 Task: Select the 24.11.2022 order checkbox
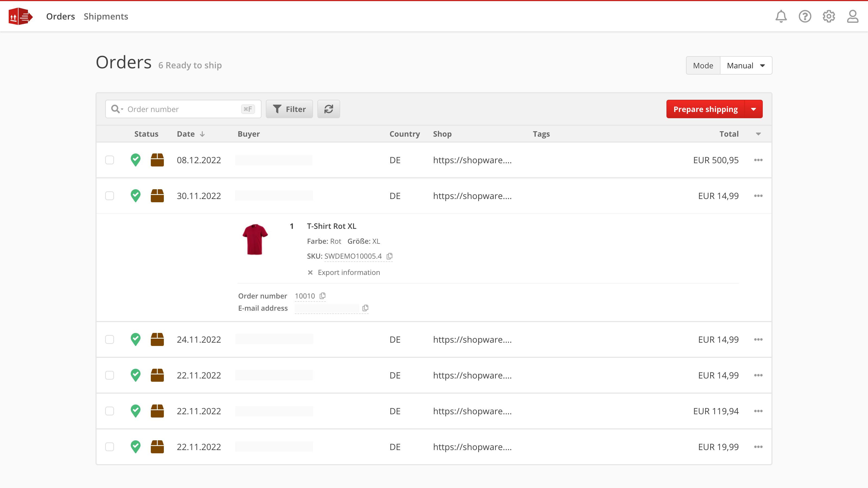pyautogui.click(x=110, y=339)
